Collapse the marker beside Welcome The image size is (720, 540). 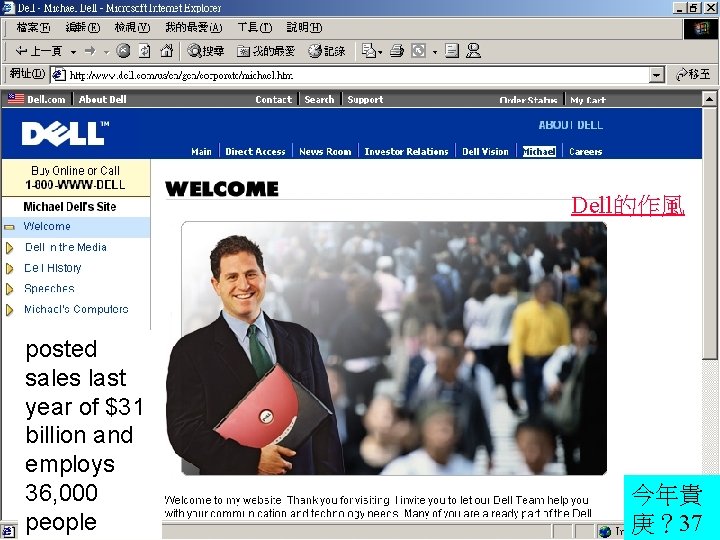[9, 227]
